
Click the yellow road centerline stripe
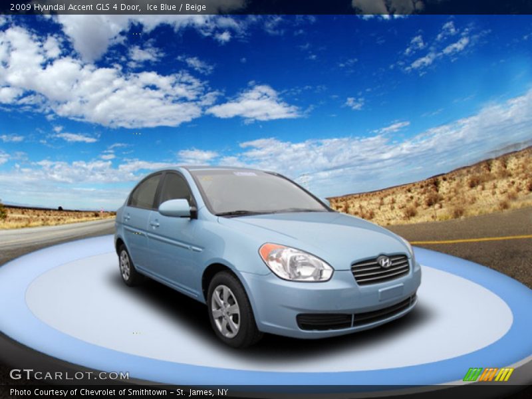472,239
